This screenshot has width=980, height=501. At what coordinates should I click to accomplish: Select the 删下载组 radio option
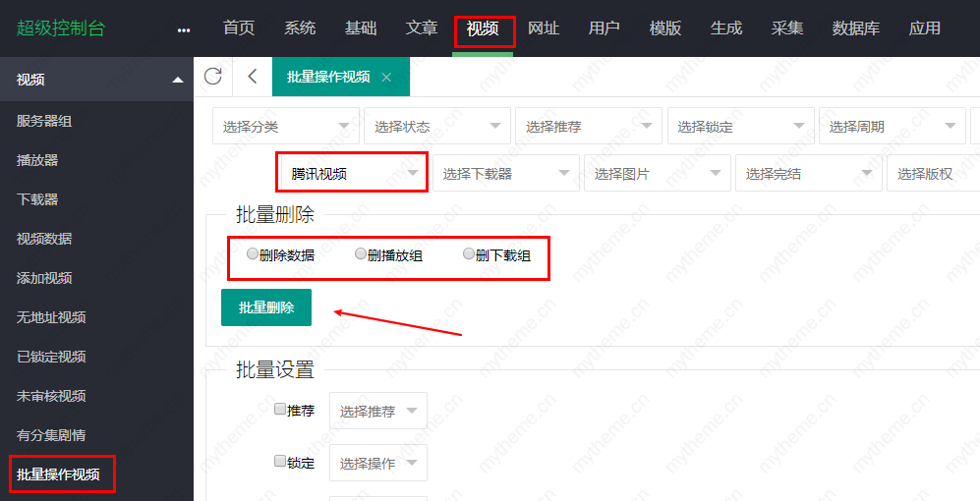[469, 254]
